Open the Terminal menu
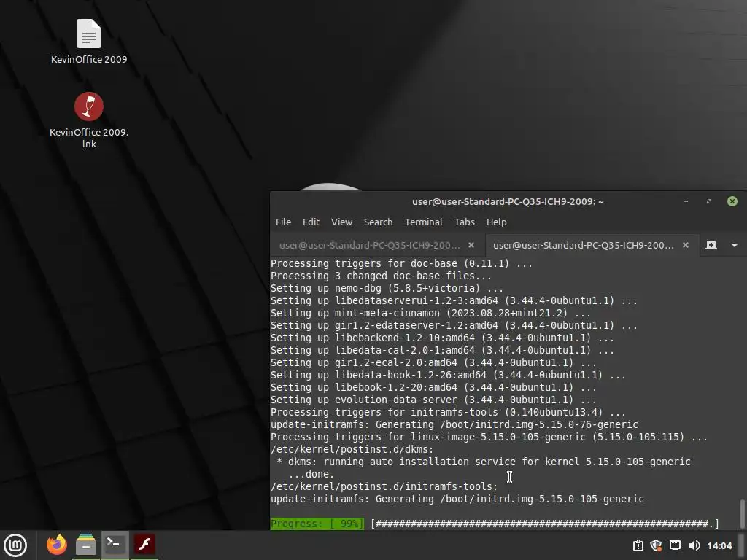The width and height of the screenshot is (747, 560). [424, 222]
